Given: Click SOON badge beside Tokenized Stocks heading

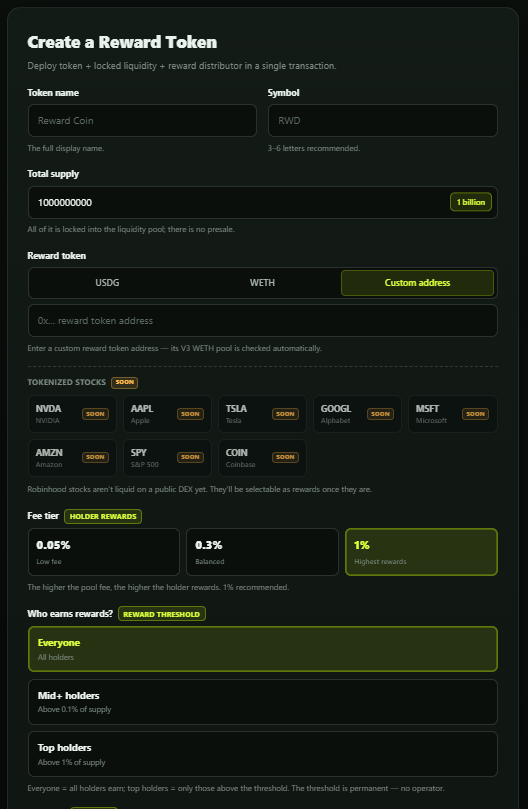Looking at the screenshot, I should (x=124, y=382).
